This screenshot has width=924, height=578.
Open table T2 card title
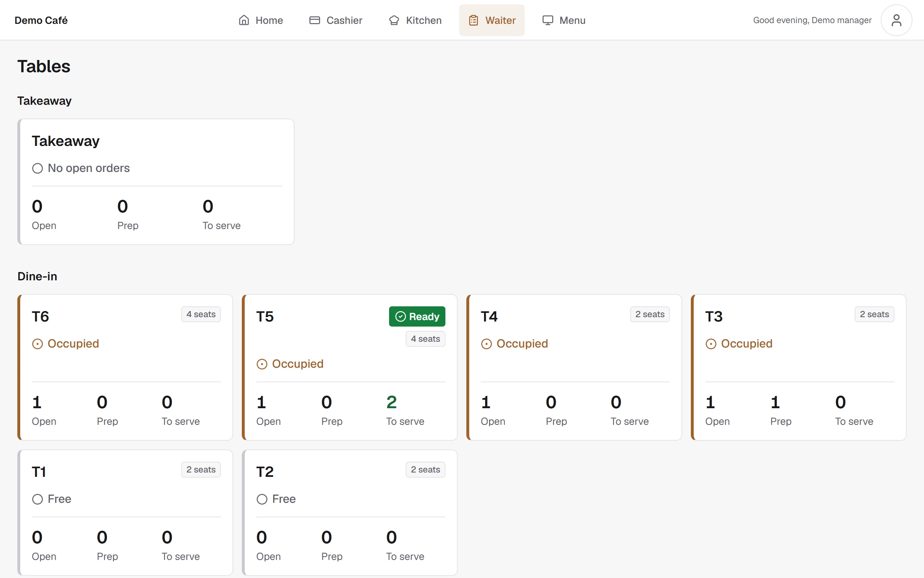pyautogui.click(x=265, y=472)
